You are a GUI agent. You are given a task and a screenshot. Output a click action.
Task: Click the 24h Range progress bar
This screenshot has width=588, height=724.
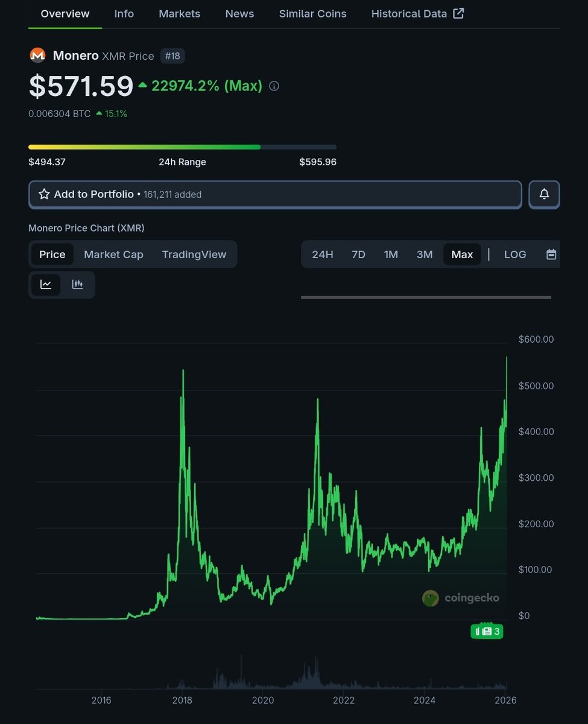point(182,147)
